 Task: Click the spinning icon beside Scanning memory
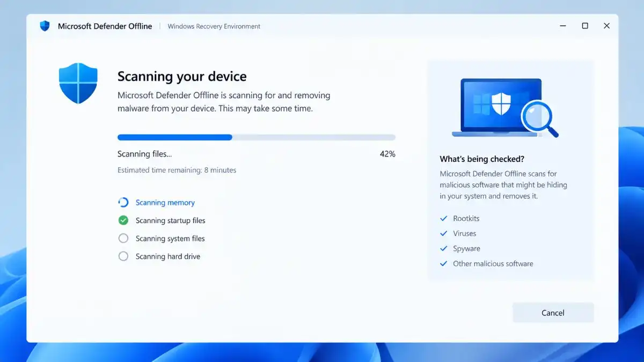(123, 202)
